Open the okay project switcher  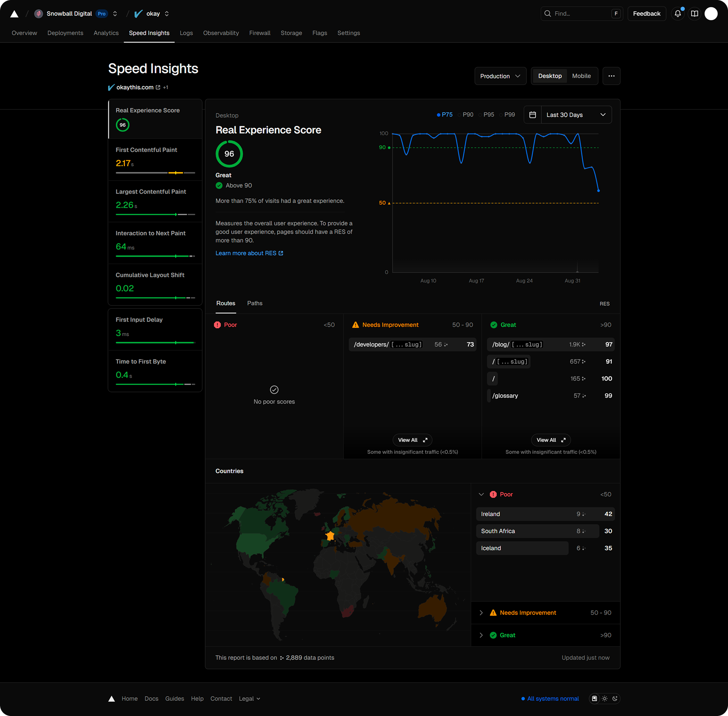pos(167,14)
